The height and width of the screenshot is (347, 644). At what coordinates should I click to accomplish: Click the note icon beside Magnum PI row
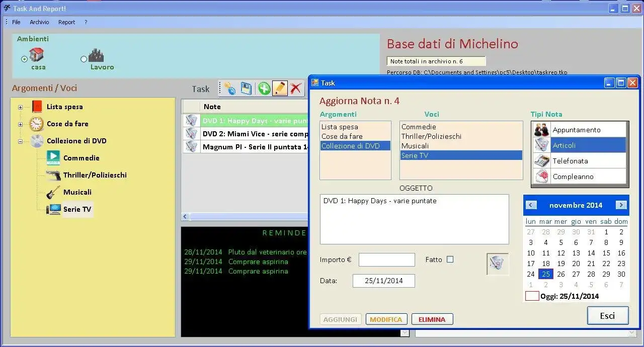[192, 147]
